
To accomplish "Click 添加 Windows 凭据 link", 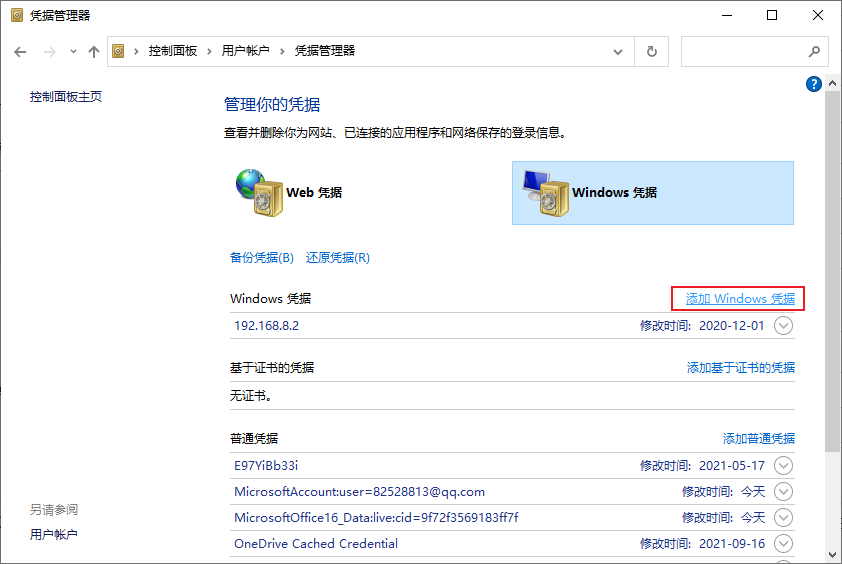I will click(740, 299).
